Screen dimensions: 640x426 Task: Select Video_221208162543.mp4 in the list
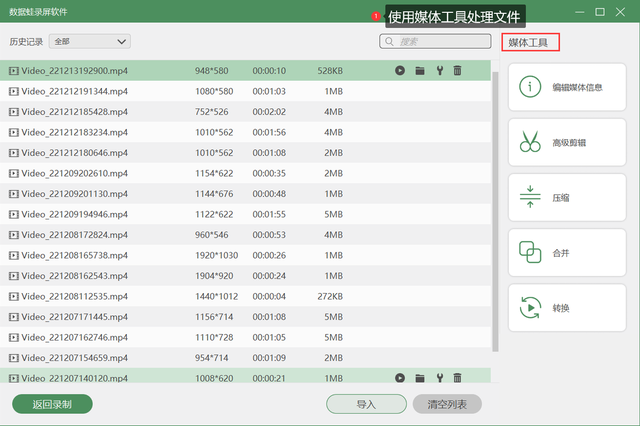pos(245,276)
